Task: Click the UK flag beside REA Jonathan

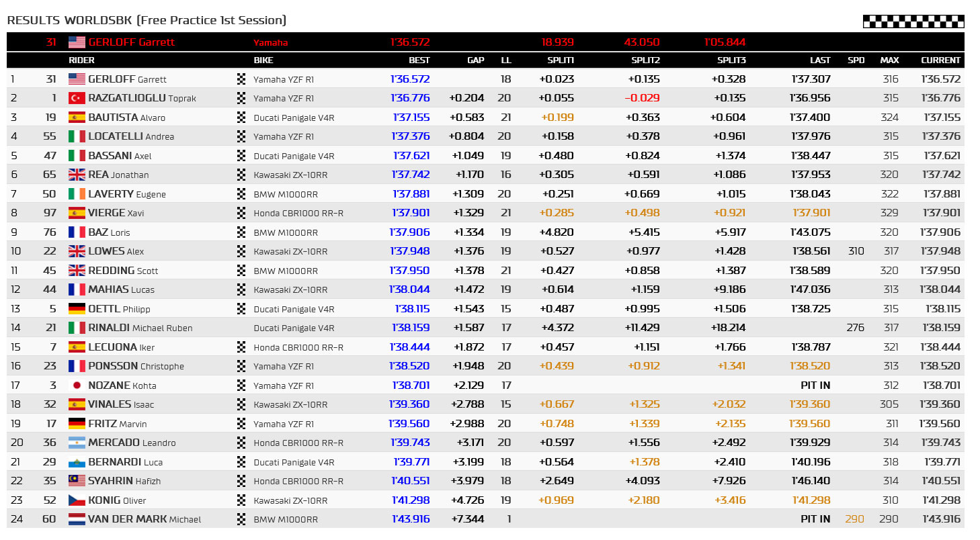Action: 77,175
